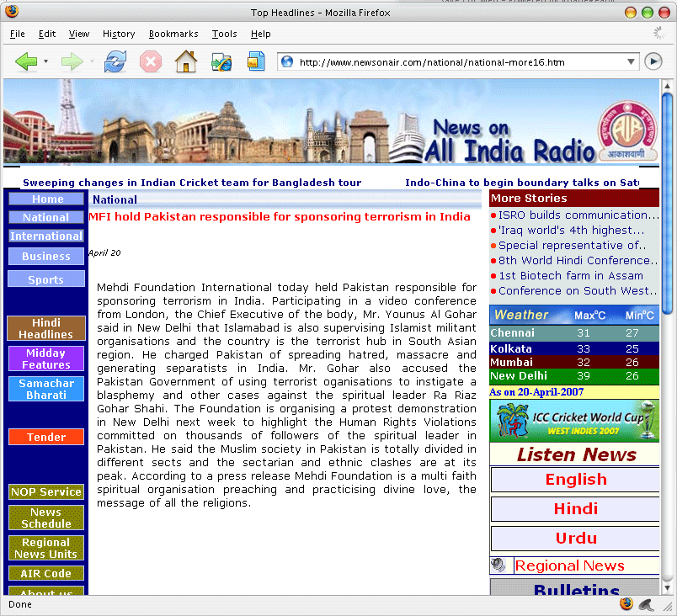The width and height of the screenshot is (677, 616).
Task: Click the page image toolbar icon
Action: coord(256,61)
